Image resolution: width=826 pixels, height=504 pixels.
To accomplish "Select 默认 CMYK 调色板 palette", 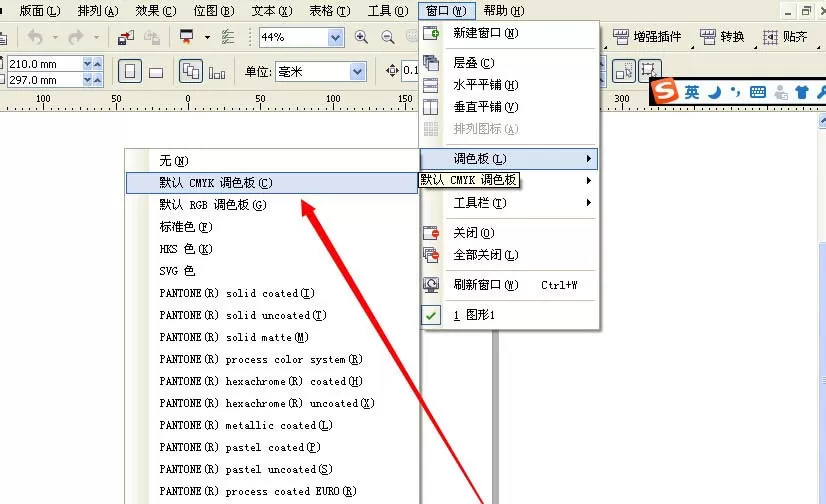I will click(272, 183).
